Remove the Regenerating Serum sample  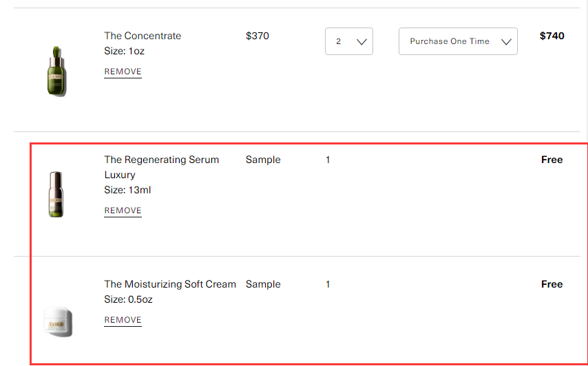[123, 211]
